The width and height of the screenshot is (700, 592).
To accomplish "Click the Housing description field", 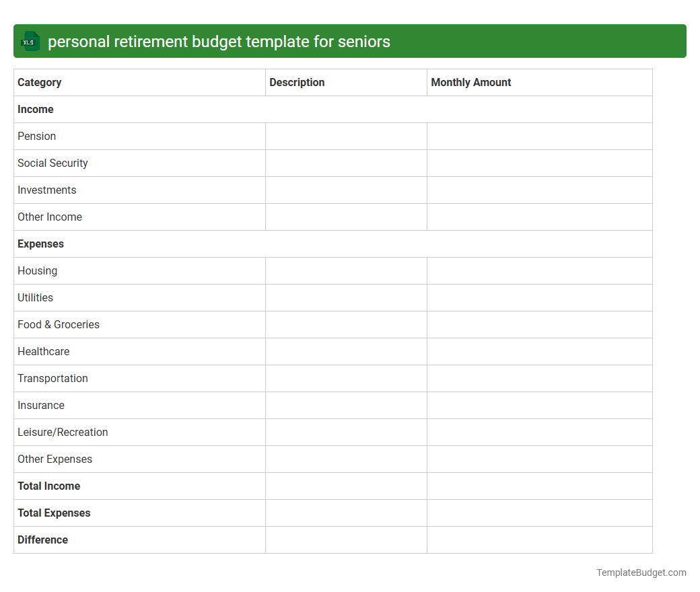I will [345, 270].
